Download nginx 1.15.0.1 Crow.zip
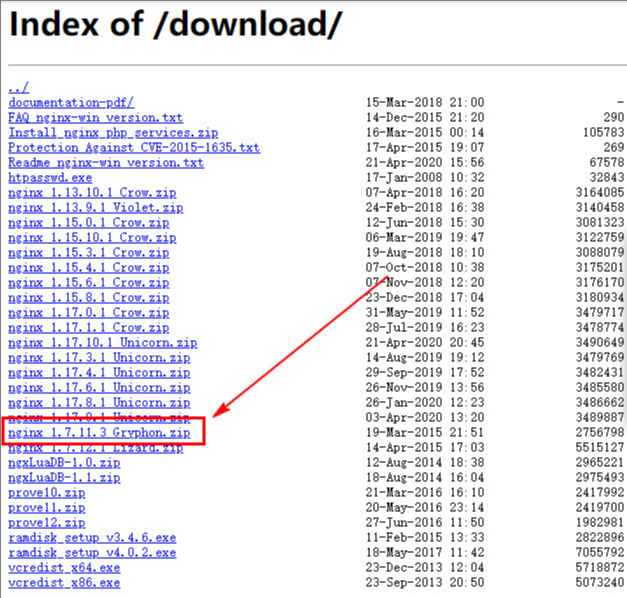 tap(89, 223)
